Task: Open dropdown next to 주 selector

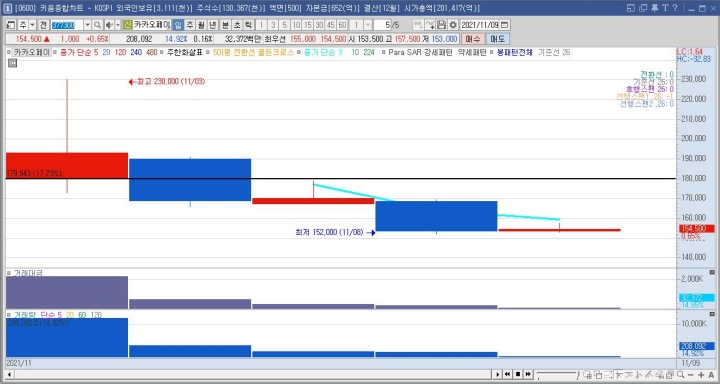Action: pos(32,25)
